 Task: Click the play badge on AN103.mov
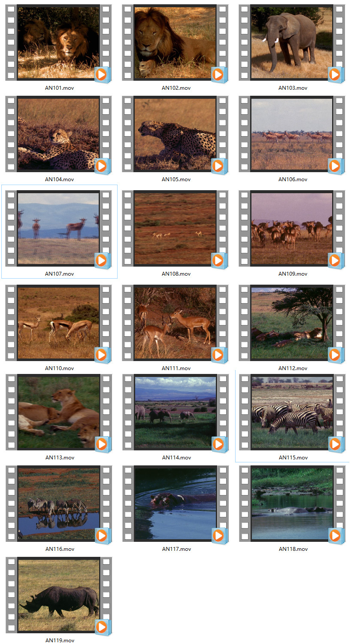[335, 75]
